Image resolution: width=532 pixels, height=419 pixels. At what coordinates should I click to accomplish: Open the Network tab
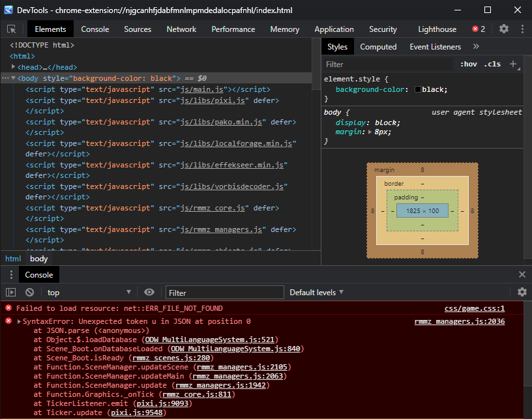click(181, 29)
